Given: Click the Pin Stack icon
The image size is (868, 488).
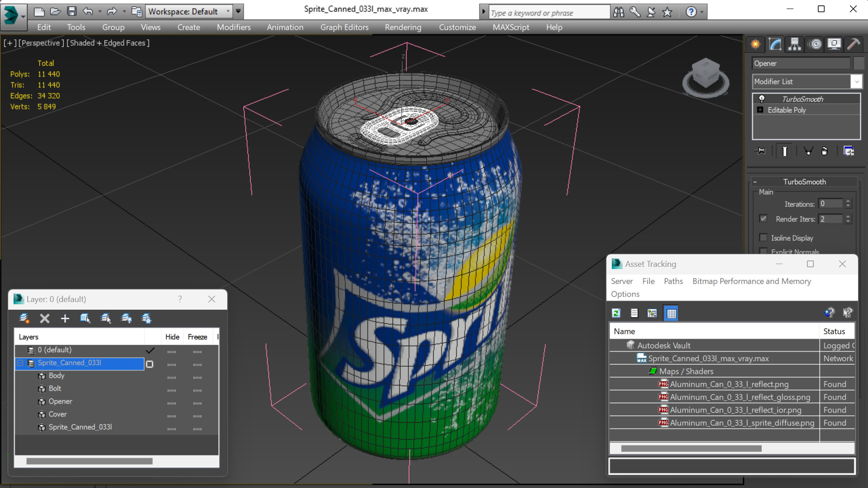Looking at the screenshot, I should (760, 151).
